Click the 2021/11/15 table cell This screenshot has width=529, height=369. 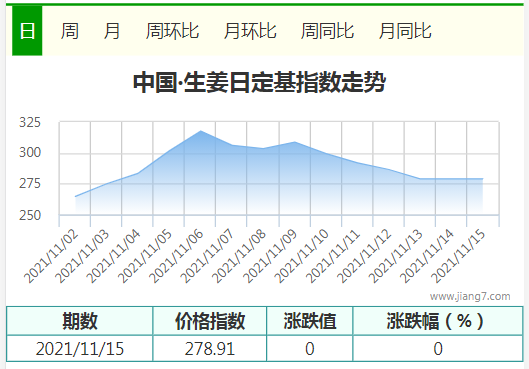tap(80, 349)
